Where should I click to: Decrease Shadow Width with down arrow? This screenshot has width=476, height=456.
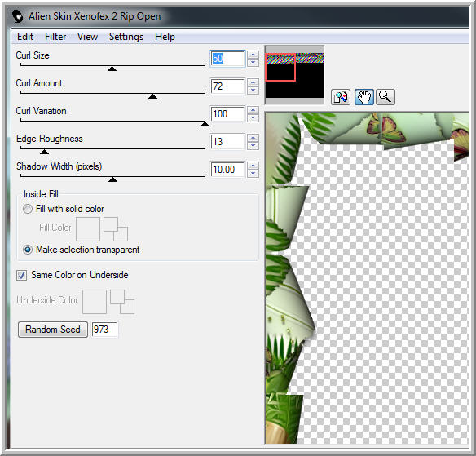coord(253,174)
